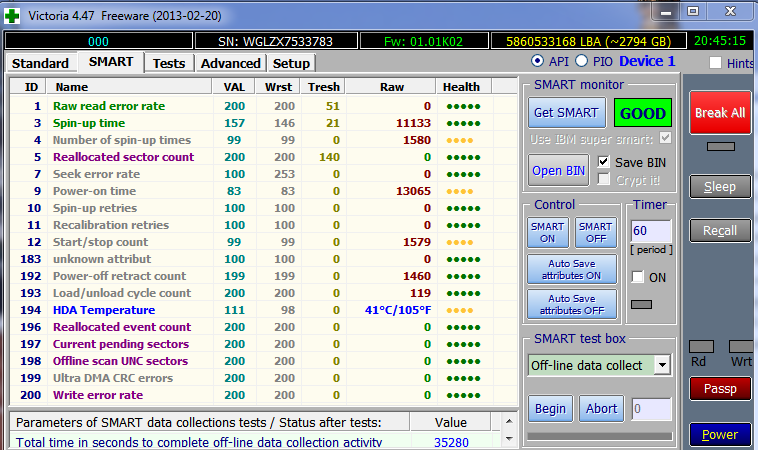Click the down arrow of parameters scrollbar
The image size is (758, 450).
point(509,438)
